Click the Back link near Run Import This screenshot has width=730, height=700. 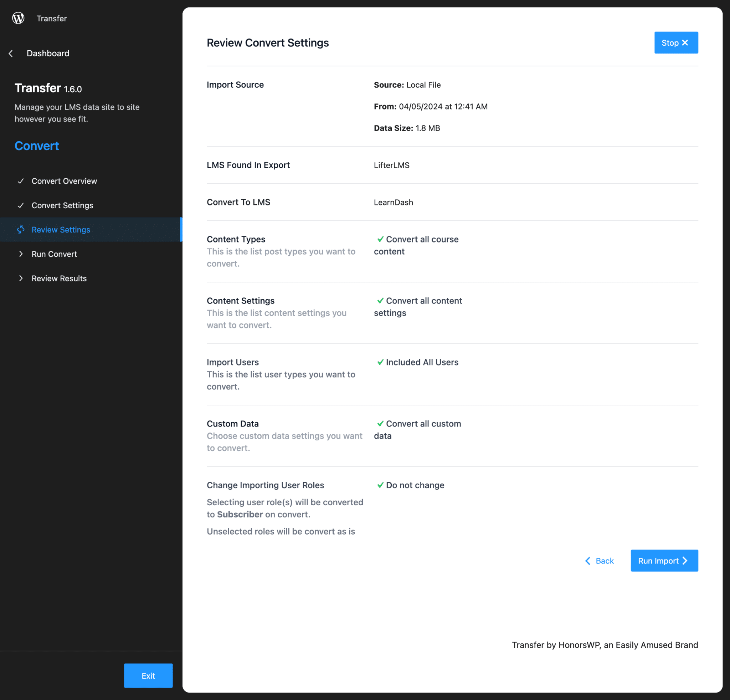(x=604, y=561)
